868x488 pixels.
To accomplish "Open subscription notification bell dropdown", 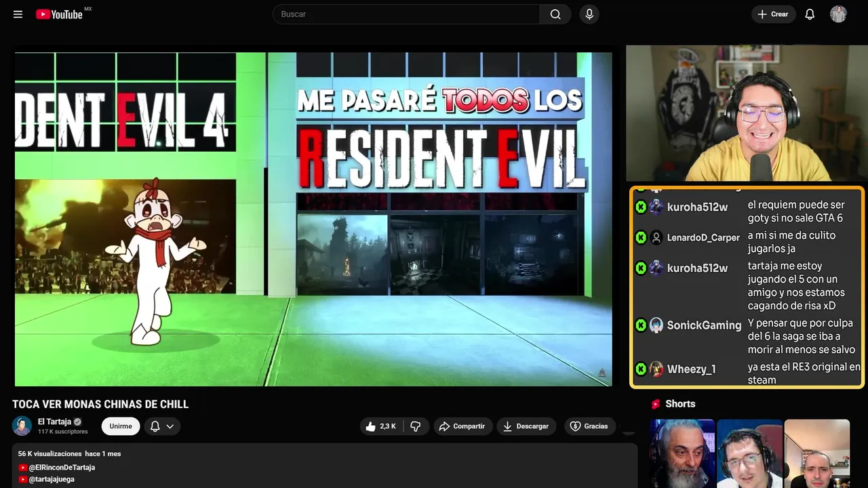I will tap(162, 426).
